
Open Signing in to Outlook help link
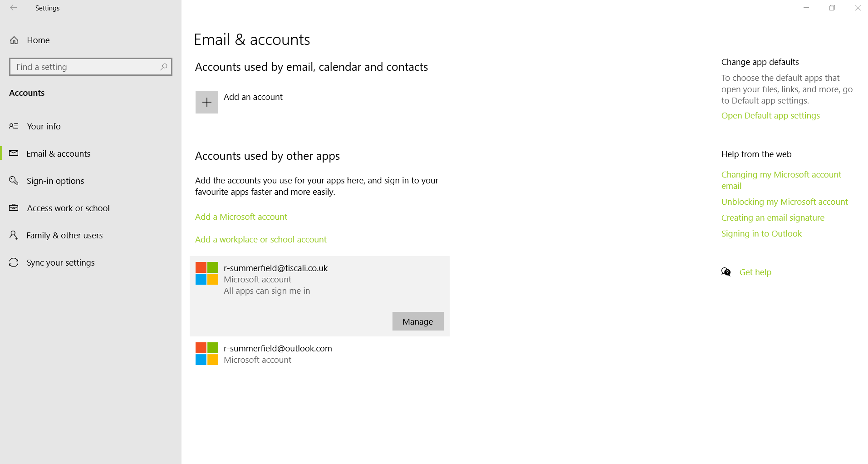[761, 233]
